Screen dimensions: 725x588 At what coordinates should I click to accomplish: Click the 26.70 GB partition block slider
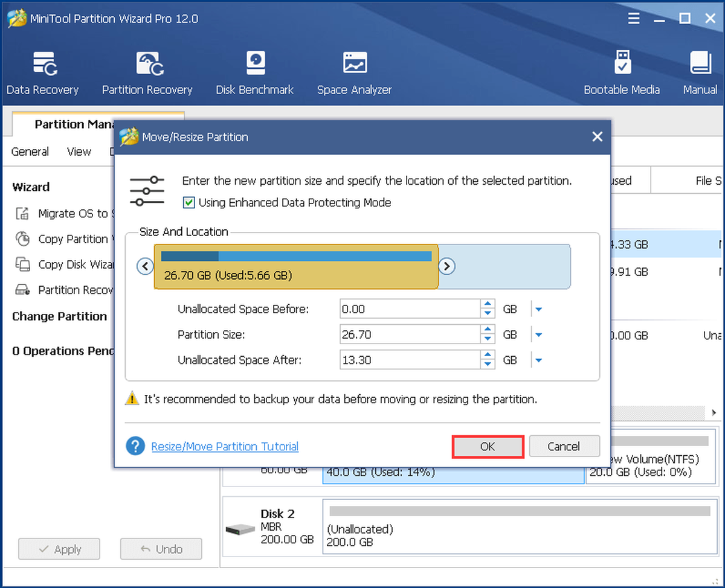[296, 266]
